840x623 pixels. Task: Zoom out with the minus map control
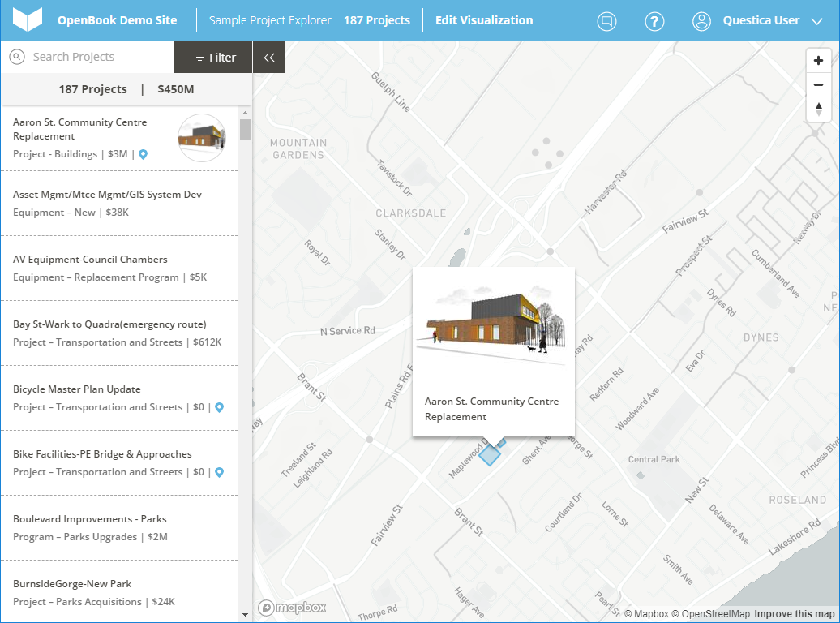(x=819, y=84)
